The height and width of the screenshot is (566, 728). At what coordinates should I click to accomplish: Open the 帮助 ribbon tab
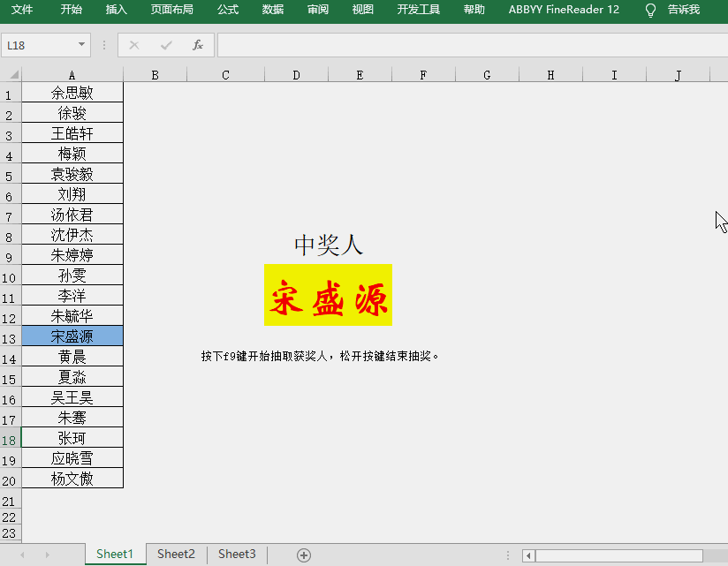tap(474, 10)
